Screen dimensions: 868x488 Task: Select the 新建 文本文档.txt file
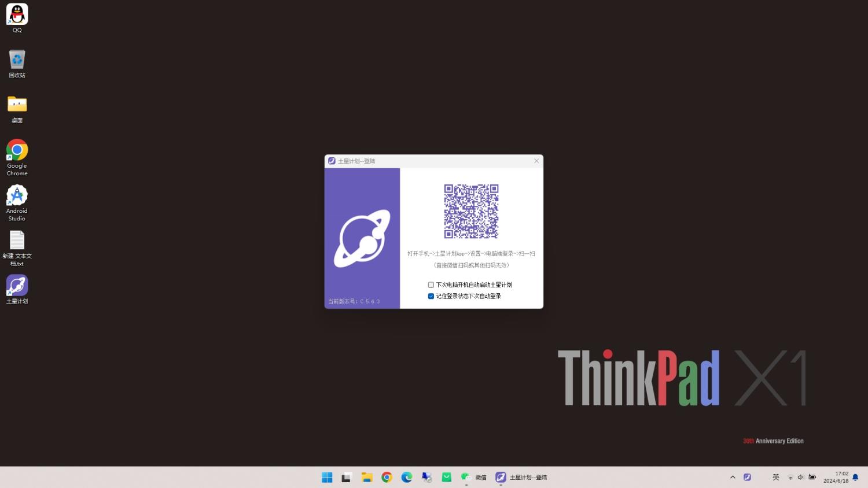[17, 241]
